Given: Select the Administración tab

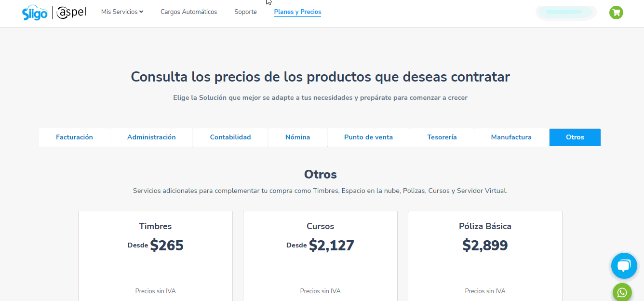Looking at the screenshot, I should pyautogui.click(x=151, y=137).
